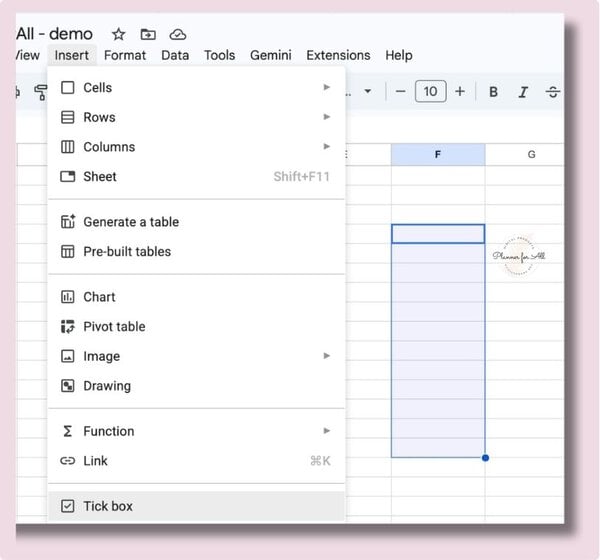Click the Tick box checkmark icon

68,506
